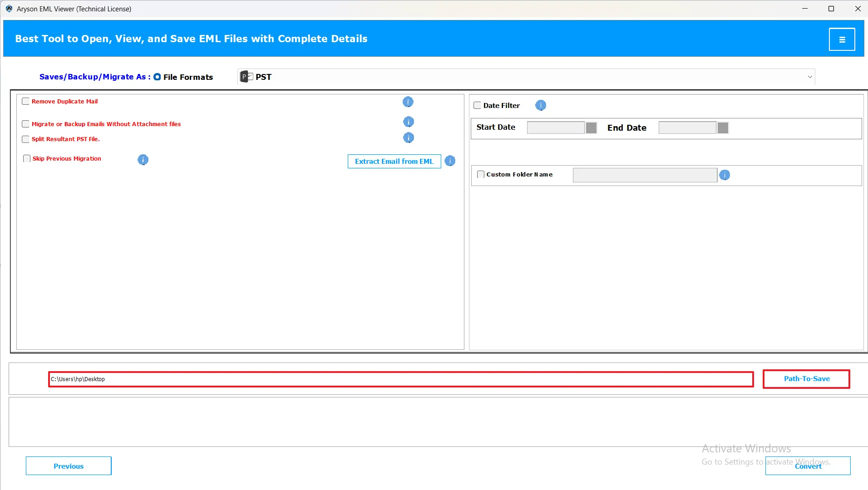Enable Remove Duplicate Mail checkbox
868x490 pixels.
[x=26, y=102]
